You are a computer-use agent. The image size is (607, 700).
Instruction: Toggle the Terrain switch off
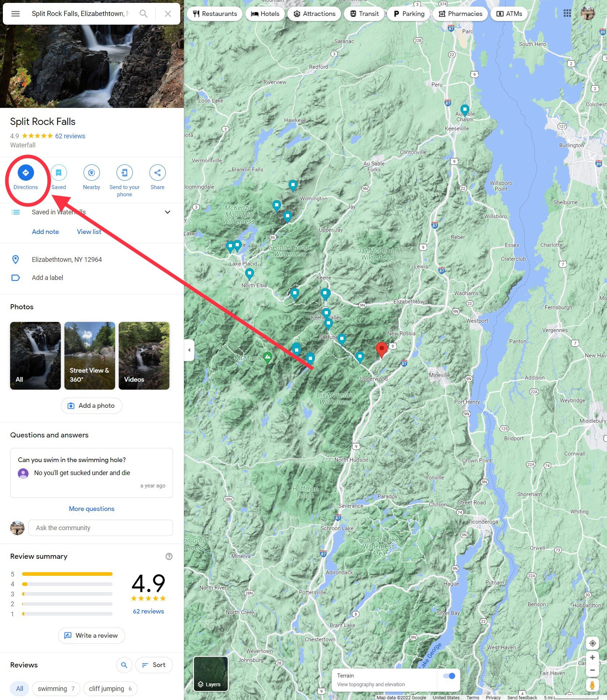click(x=449, y=676)
